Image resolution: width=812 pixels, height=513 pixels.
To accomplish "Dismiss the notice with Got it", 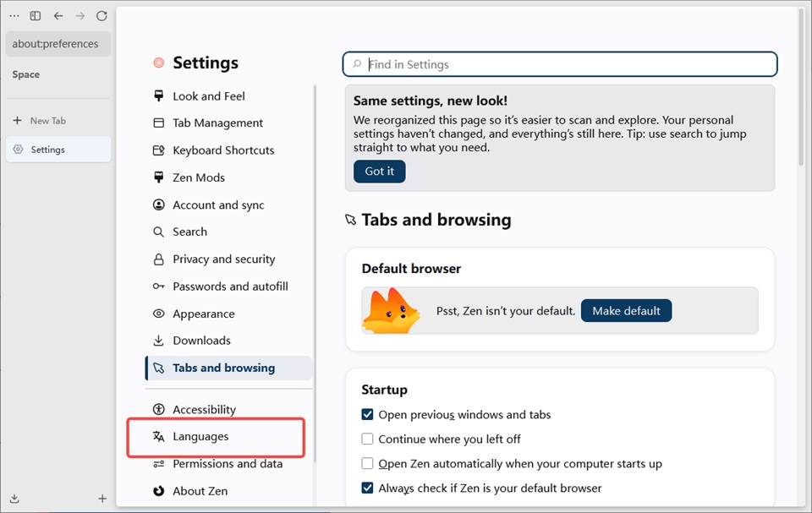I will pyautogui.click(x=380, y=172).
